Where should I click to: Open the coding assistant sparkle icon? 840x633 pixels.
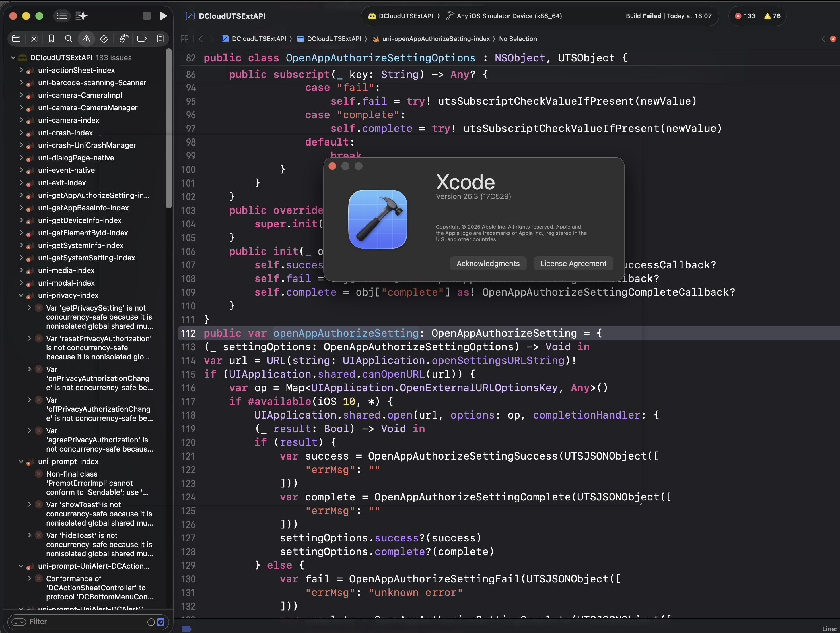pyautogui.click(x=81, y=16)
